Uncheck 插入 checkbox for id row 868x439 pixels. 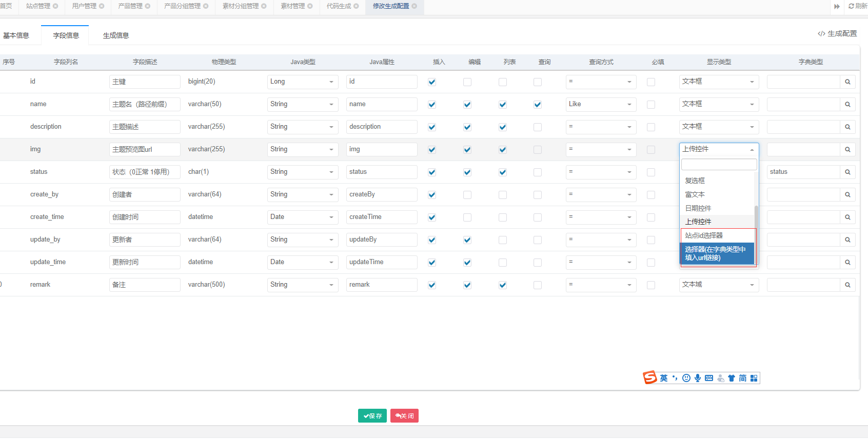pyautogui.click(x=432, y=82)
